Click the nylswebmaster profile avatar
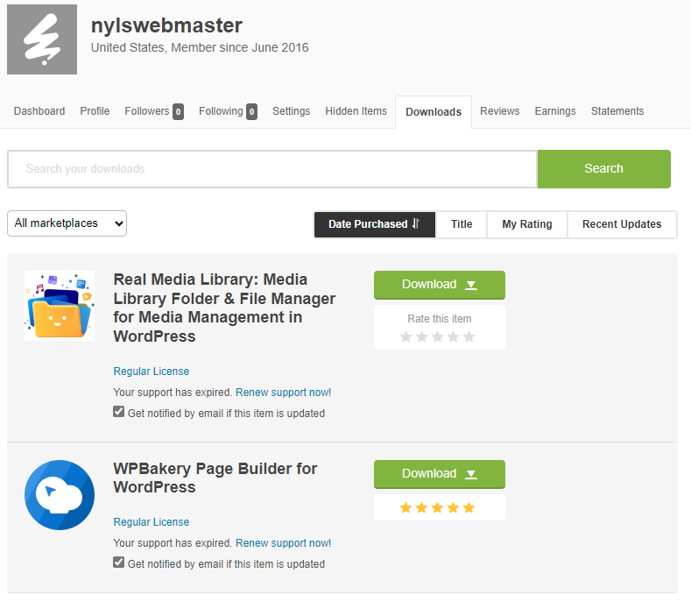 point(42,39)
